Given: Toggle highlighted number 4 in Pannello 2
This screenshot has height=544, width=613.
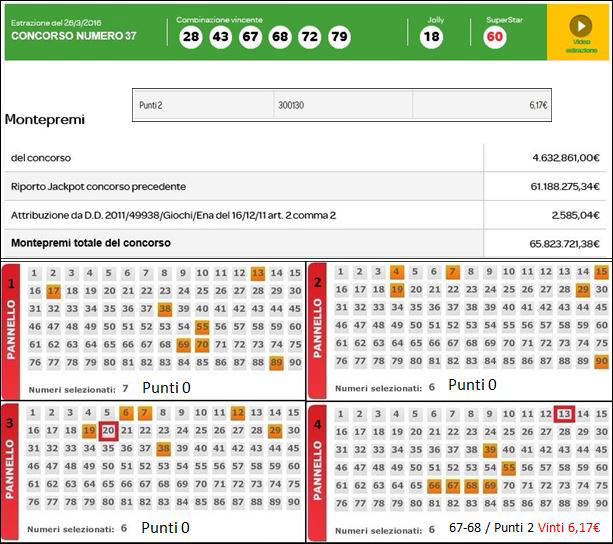Looking at the screenshot, I should 397,273.
